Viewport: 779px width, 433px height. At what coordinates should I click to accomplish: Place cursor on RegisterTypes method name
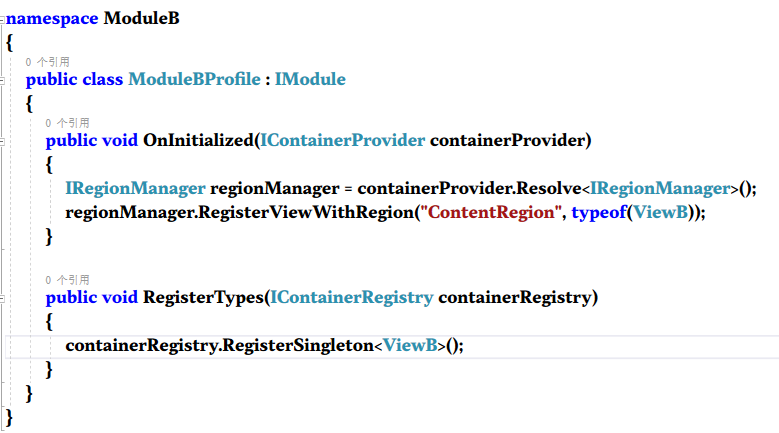[203, 297]
